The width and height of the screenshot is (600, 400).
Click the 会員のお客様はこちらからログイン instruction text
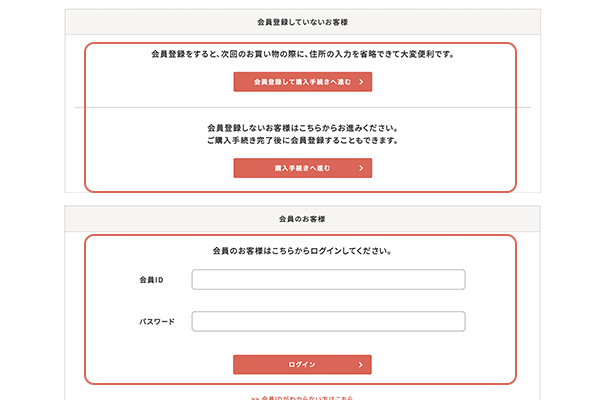pos(302,250)
